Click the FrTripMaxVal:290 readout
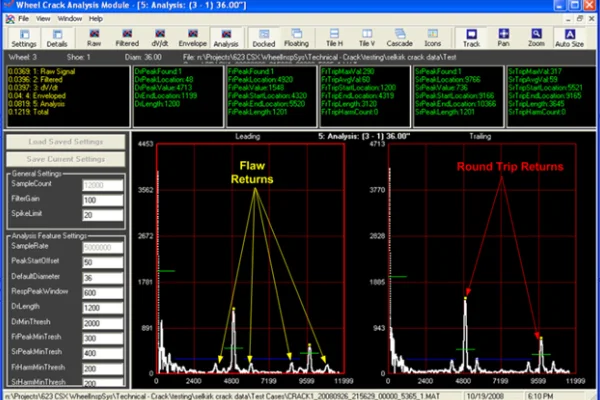 [348, 71]
